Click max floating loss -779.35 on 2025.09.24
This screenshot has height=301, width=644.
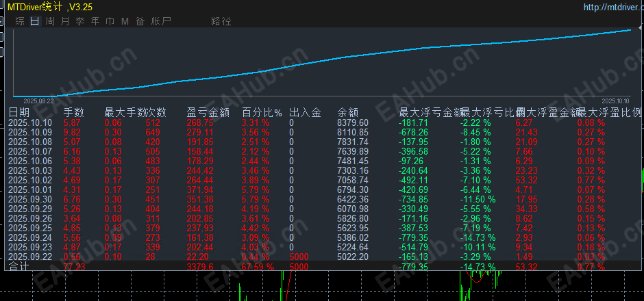[x=413, y=237]
